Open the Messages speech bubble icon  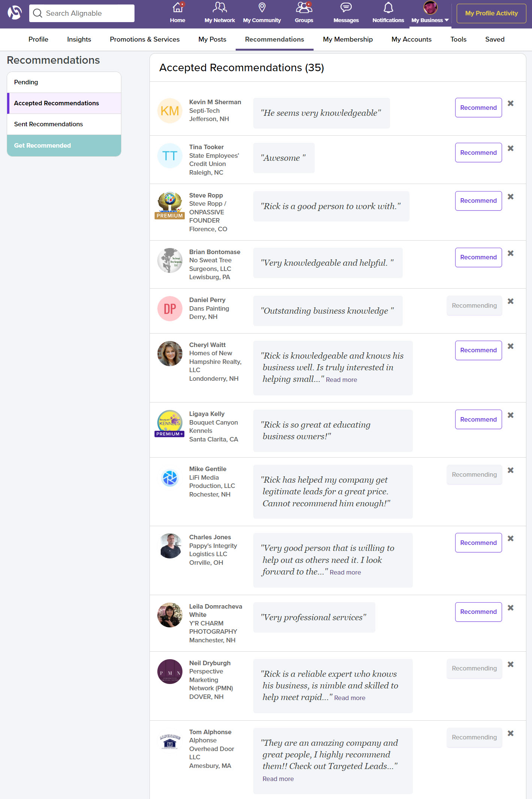coord(346,7)
